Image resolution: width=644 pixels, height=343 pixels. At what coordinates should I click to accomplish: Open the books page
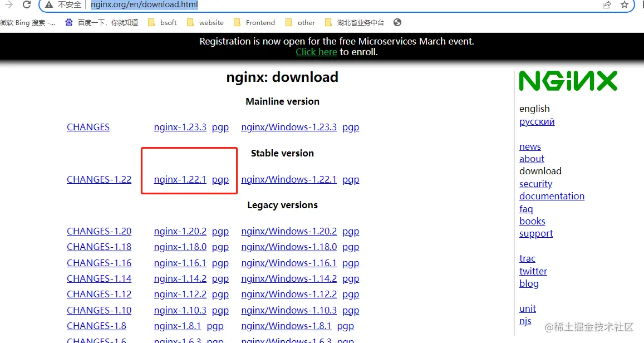coord(532,221)
